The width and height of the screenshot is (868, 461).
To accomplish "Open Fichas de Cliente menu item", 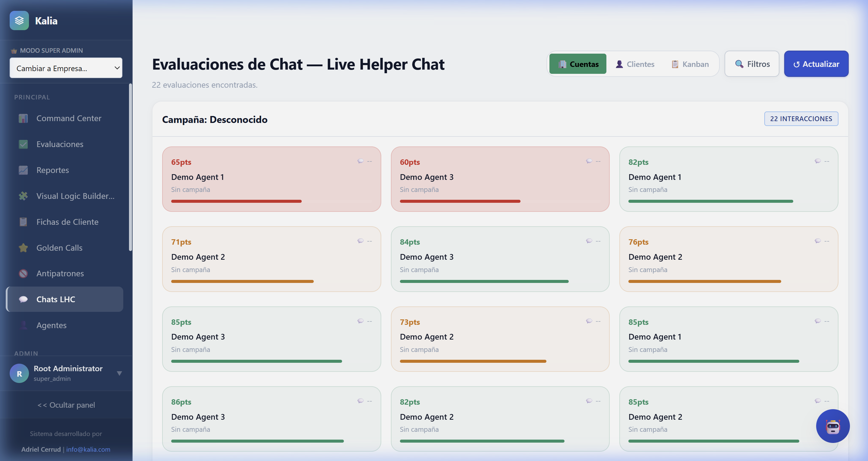I will pos(68,222).
